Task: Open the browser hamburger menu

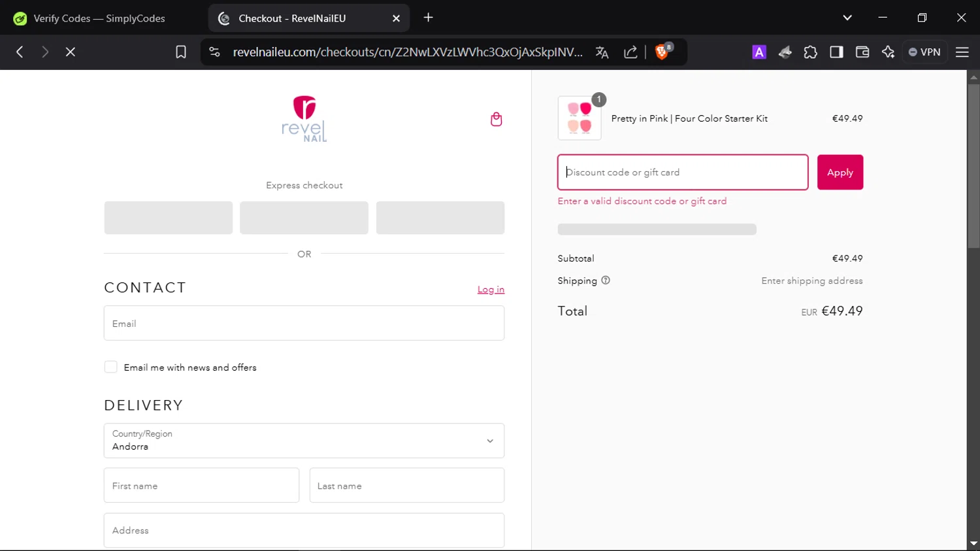Action: click(962, 52)
